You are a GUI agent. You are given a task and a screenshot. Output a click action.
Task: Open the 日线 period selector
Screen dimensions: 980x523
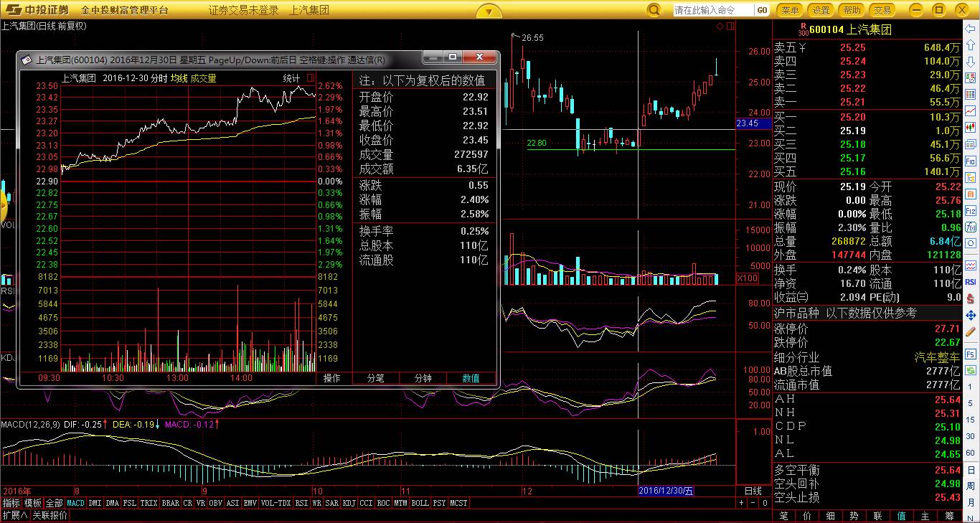point(753,491)
